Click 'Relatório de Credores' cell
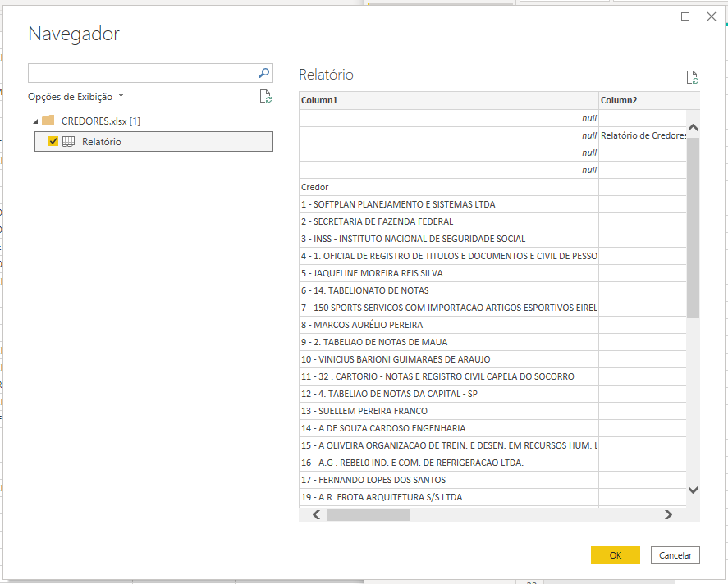Image resolution: width=728 pixels, height=584 pixels. pyautogui.click(x=643, y=135)
